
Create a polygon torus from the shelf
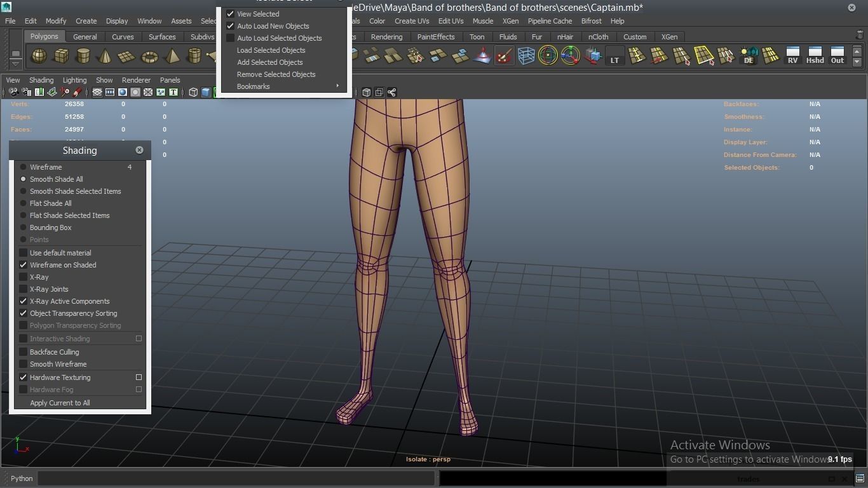149,57
